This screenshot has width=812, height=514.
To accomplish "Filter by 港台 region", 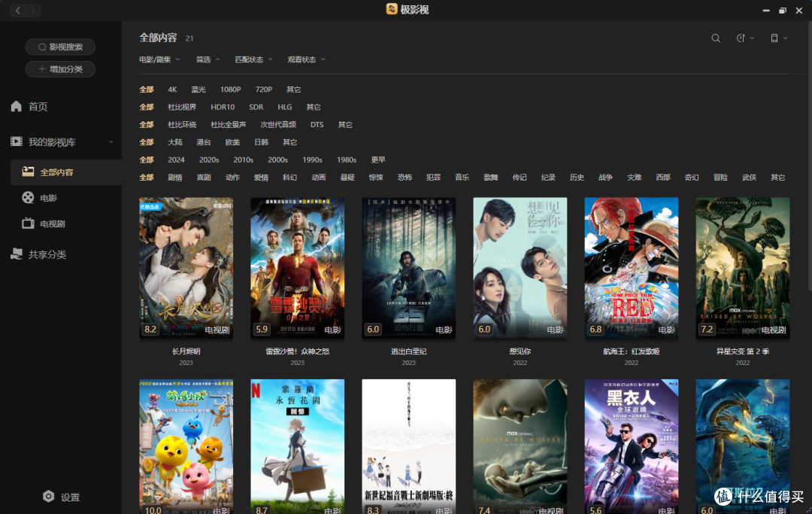I will [204, 142].
